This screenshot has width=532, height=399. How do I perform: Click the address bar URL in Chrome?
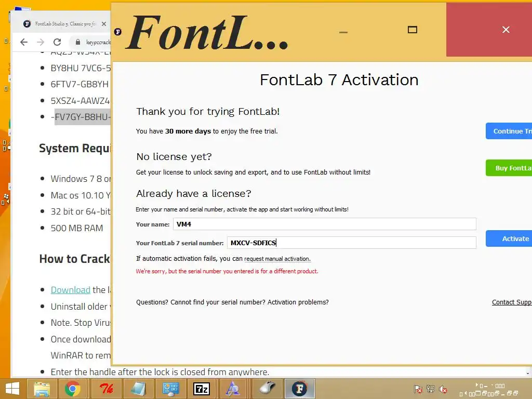[98, 42]
